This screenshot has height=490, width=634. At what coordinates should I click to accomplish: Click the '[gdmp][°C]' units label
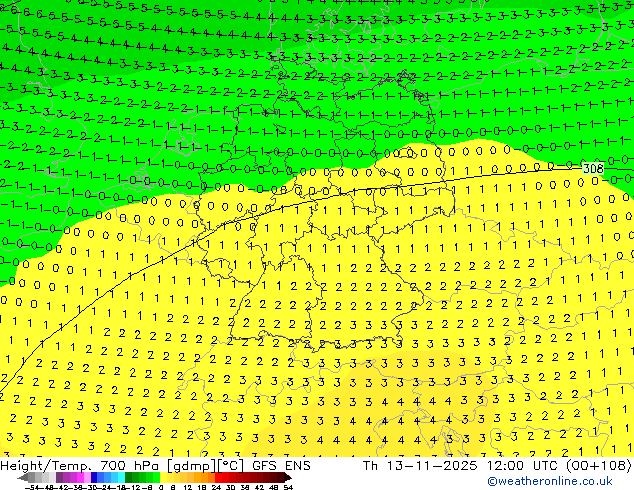click(x=205, y=466)
